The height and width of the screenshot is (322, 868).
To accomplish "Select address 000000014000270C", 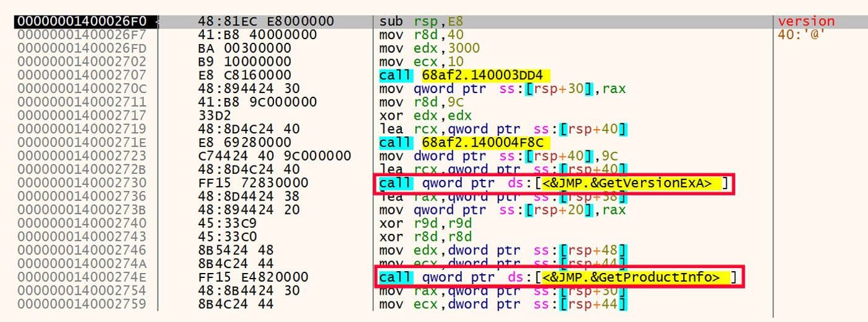I will (x=82, y=89).
